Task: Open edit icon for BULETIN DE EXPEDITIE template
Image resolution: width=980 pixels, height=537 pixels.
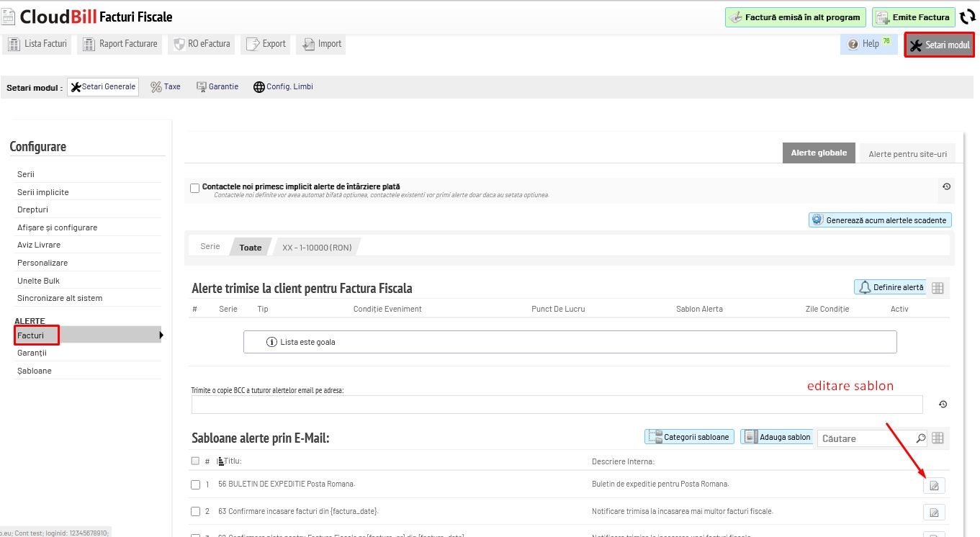Action: [x=934, y=485]
